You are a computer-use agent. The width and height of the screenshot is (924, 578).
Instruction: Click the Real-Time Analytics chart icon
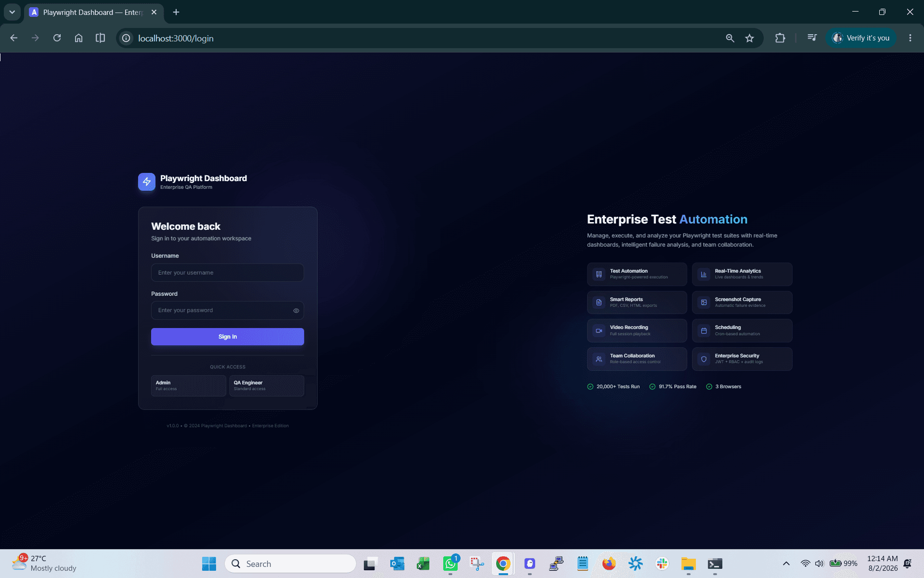coord(704,274)
